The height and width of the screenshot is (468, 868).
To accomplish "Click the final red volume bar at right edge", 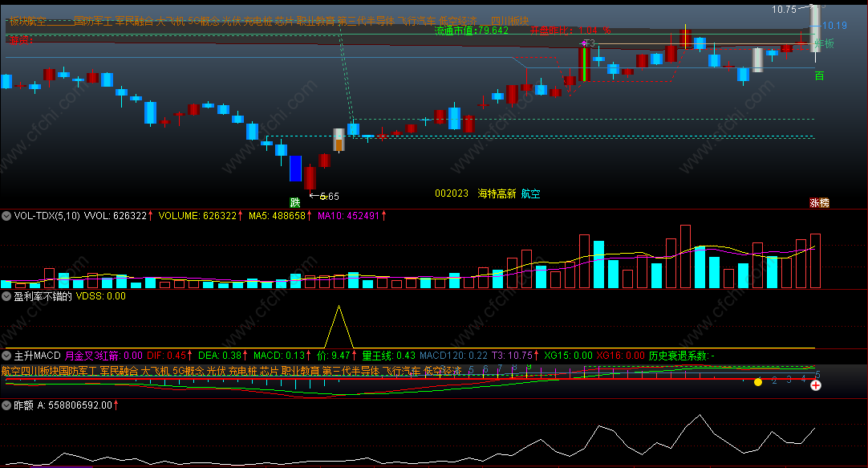I will (815, 261).
